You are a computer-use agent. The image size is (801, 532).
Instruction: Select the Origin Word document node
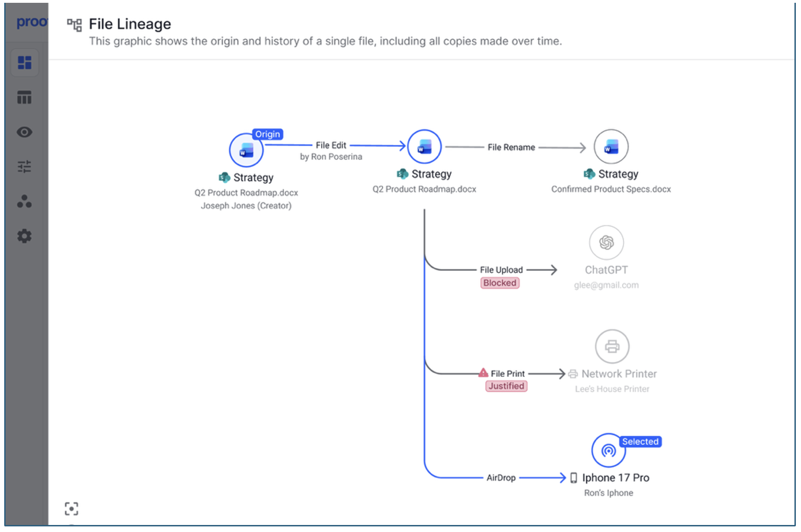(246, 151)
